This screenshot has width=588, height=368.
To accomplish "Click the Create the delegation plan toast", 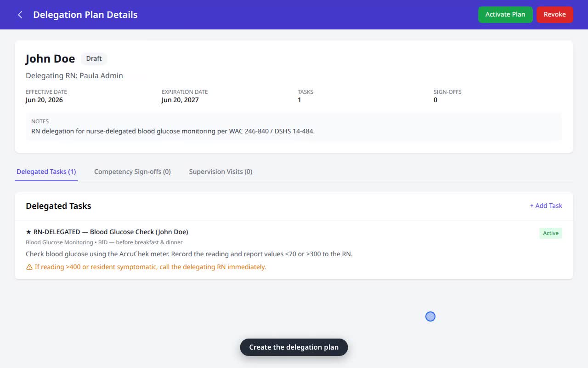I will 294,347.
